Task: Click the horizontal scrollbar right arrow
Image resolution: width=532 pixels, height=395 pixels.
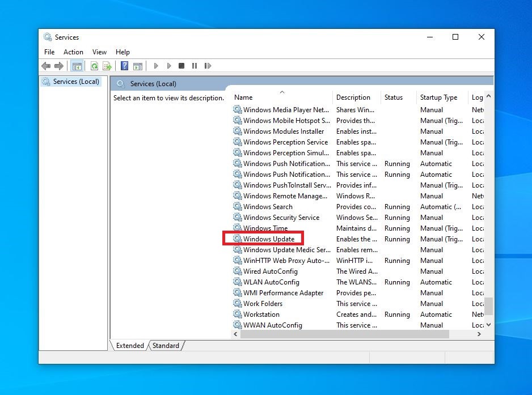Action: pyautogui.click(x=479, y=334)
